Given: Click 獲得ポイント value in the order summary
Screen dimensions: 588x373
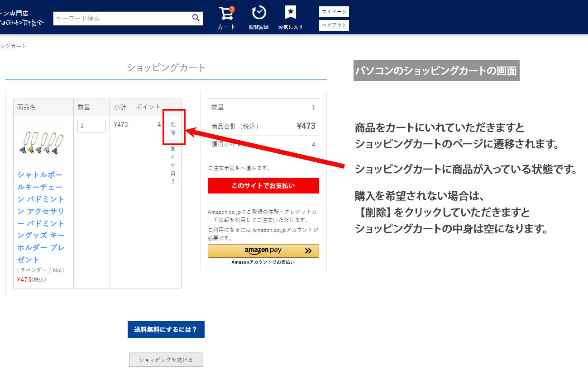Looking at the screenshot, I should 313,144.
